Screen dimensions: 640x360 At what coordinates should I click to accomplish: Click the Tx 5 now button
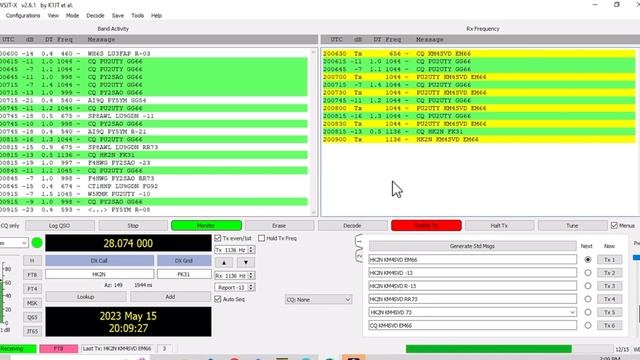[x=609, y=312]
